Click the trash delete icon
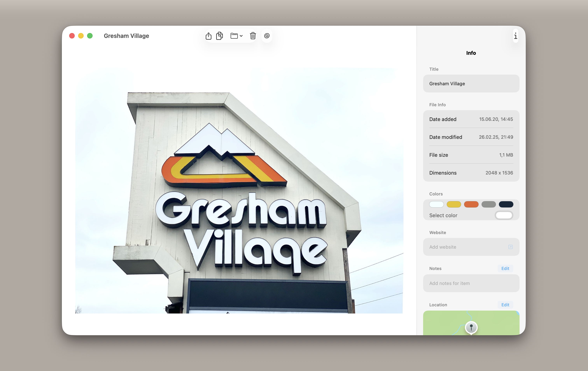This screenshot has width=588, height=371. (253, 36)
